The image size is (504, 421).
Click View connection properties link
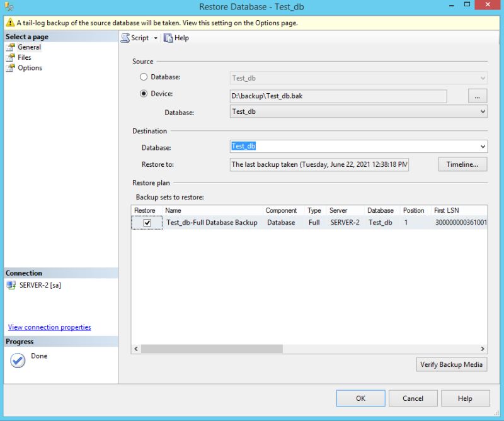(x=49, y=327)
